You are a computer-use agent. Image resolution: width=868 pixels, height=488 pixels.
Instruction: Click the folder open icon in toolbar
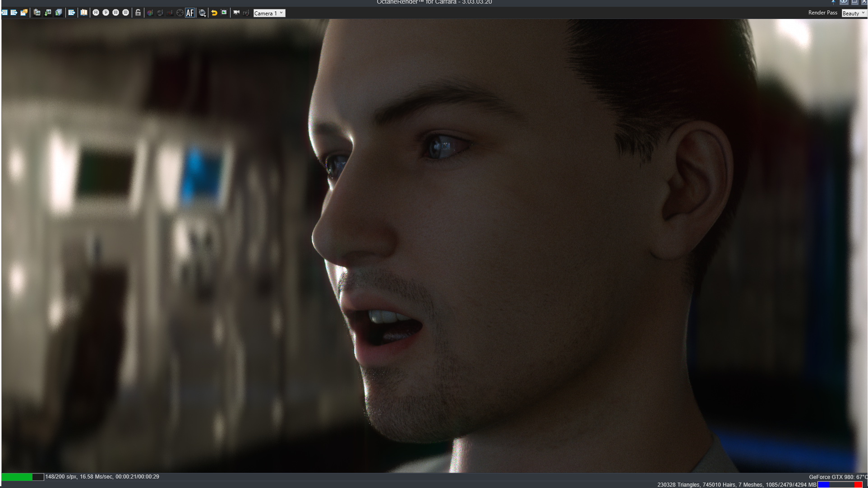point(24,13)
